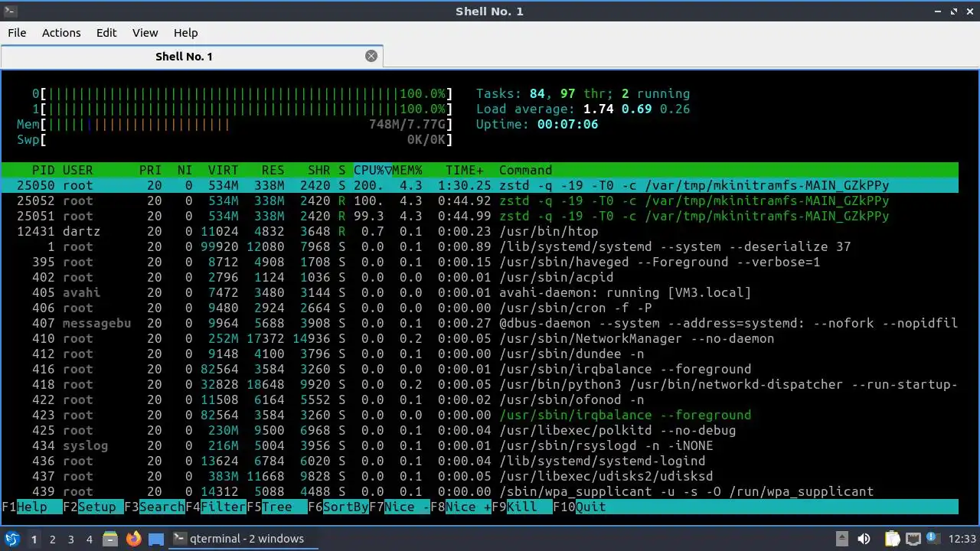Select the zstd process row PID 25052
980x551 pixels.
click(480, 201)
